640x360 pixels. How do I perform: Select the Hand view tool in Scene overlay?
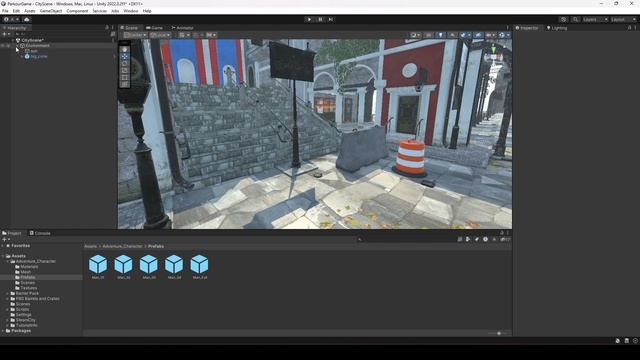[x=124, y=49]
